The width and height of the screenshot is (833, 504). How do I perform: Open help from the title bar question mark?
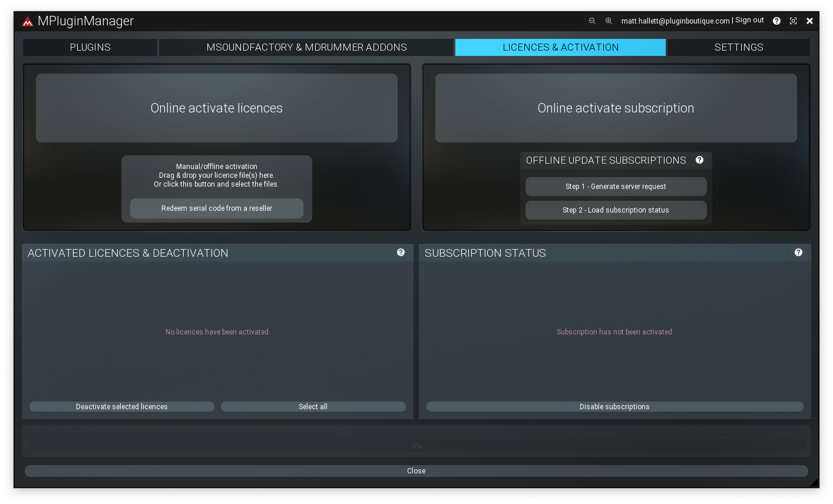[x=776, y=21]
